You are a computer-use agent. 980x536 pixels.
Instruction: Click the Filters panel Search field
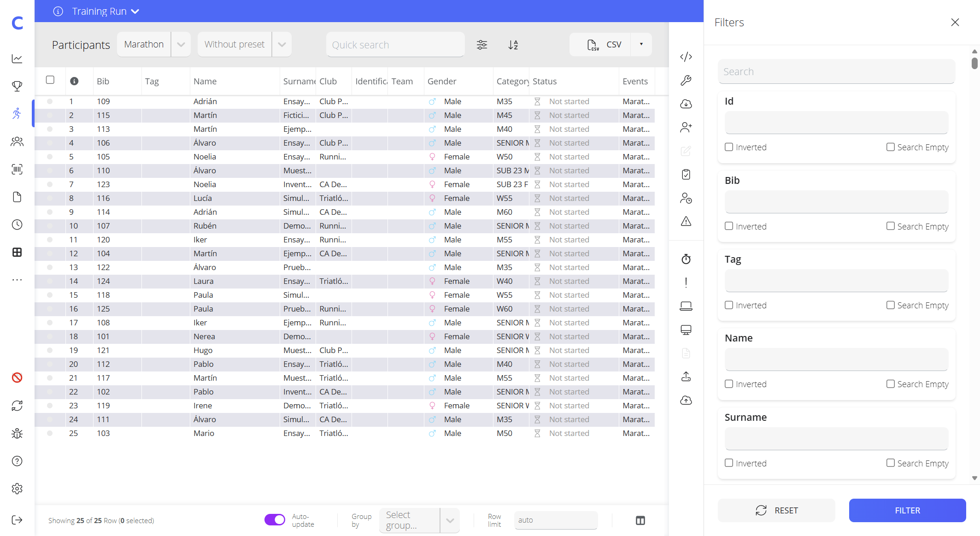click(x=836, y=71)
